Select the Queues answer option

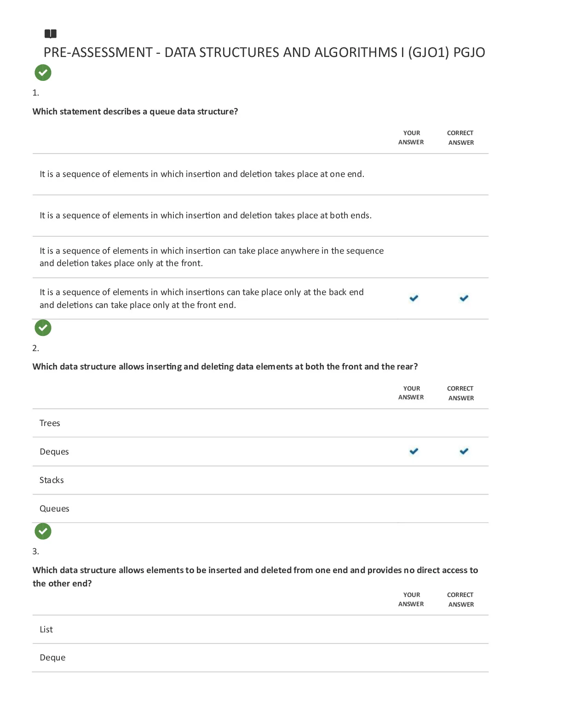[x=260, y=509]
